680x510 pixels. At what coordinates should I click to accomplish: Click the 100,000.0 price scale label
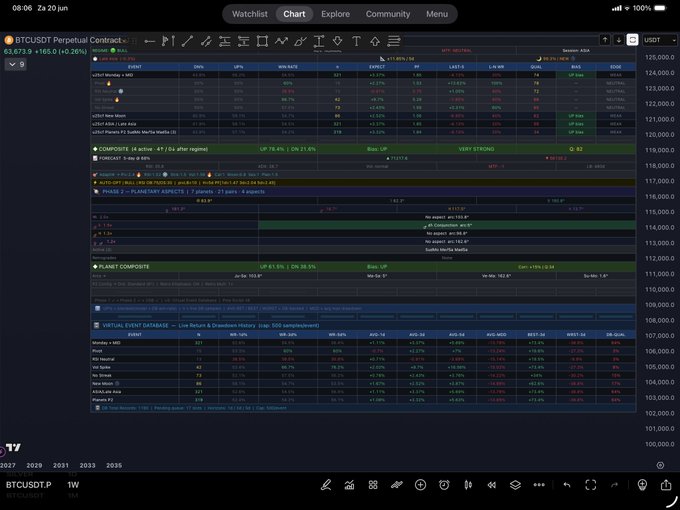click(x=659, y=444)
